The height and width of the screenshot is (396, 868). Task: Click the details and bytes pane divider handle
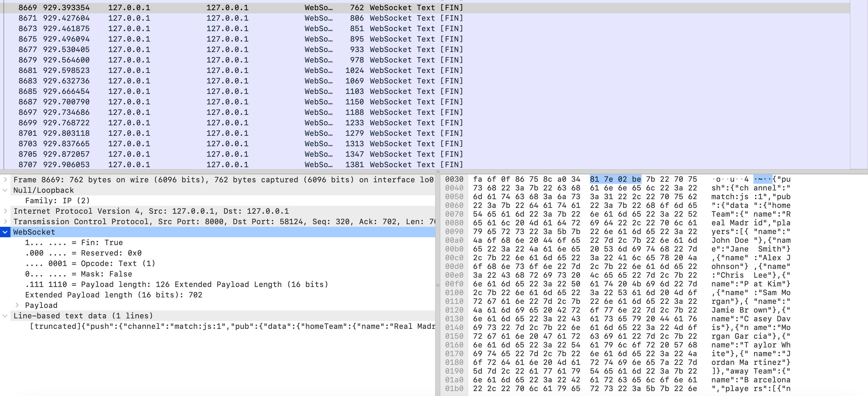click(438, 285)
